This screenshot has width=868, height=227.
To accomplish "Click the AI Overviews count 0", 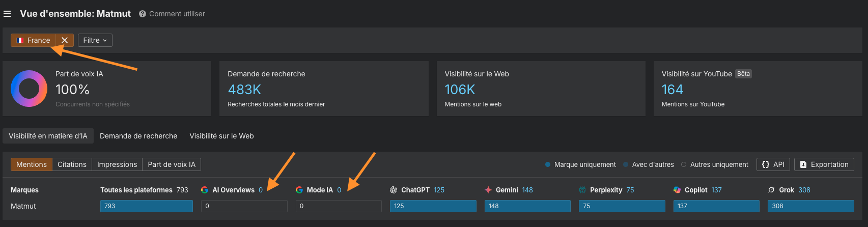I will tap(261, 190).
